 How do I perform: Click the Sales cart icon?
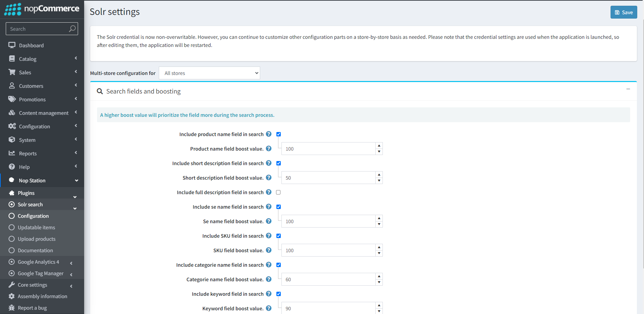(x=12, y=72)
